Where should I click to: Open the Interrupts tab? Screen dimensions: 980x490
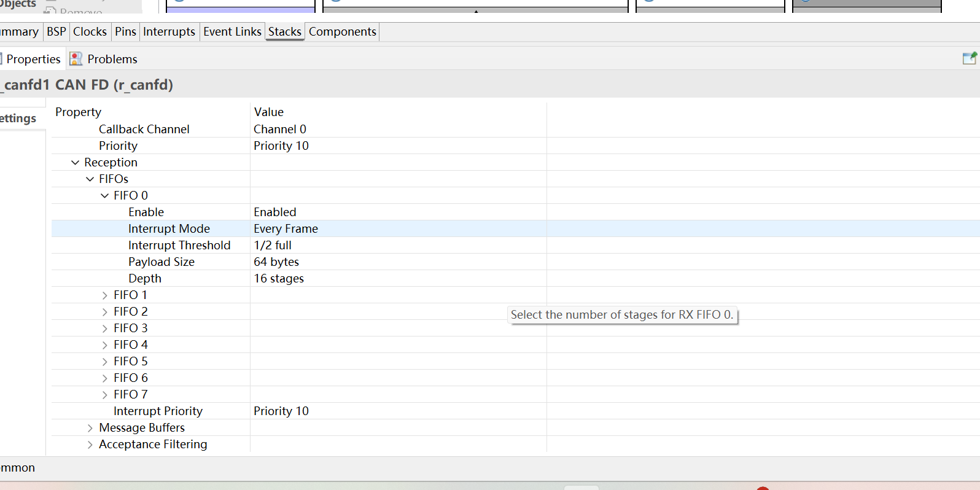point(169,31)
